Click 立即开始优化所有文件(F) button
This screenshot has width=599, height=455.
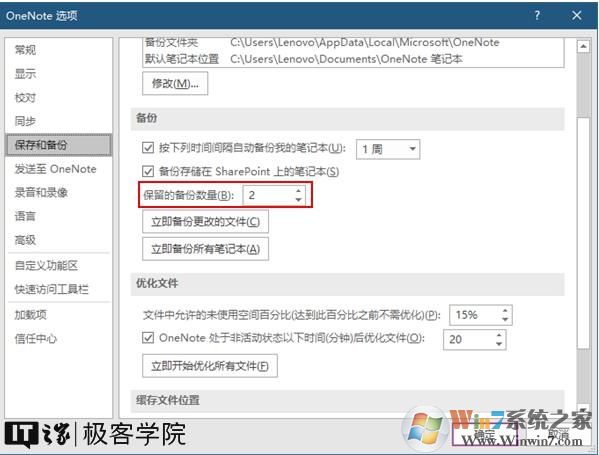tap(210, 366)
